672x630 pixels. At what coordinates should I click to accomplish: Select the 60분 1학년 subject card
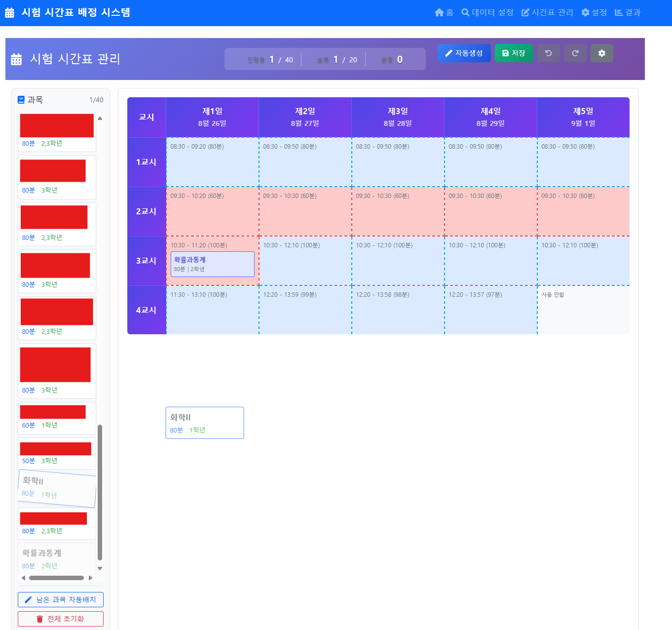coord(57,418)
